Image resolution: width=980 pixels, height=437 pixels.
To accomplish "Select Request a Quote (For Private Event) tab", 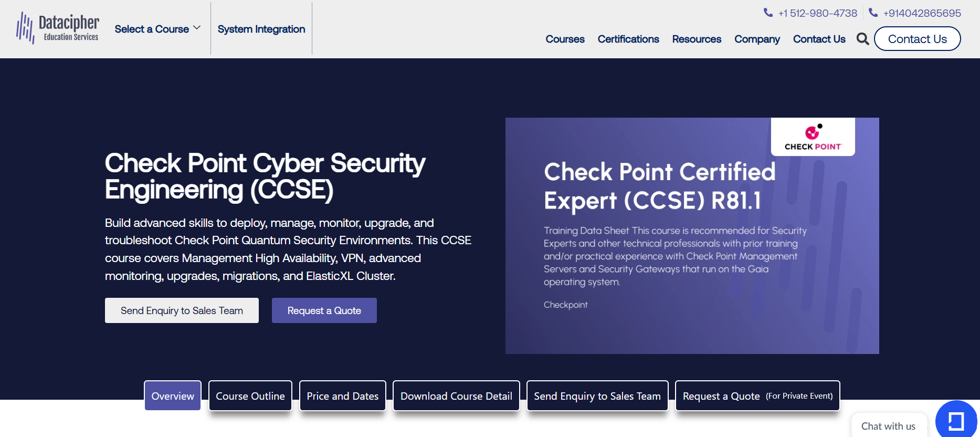I will 757,396.
